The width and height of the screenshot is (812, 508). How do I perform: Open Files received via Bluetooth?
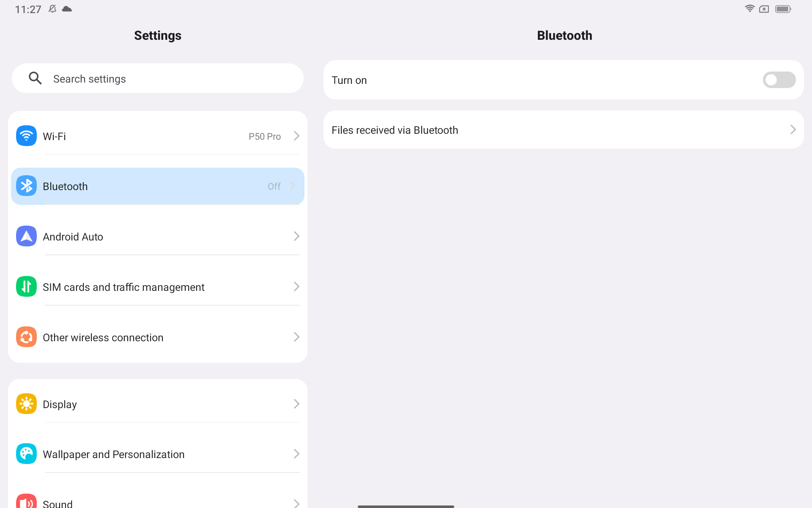tap(563, 130)
